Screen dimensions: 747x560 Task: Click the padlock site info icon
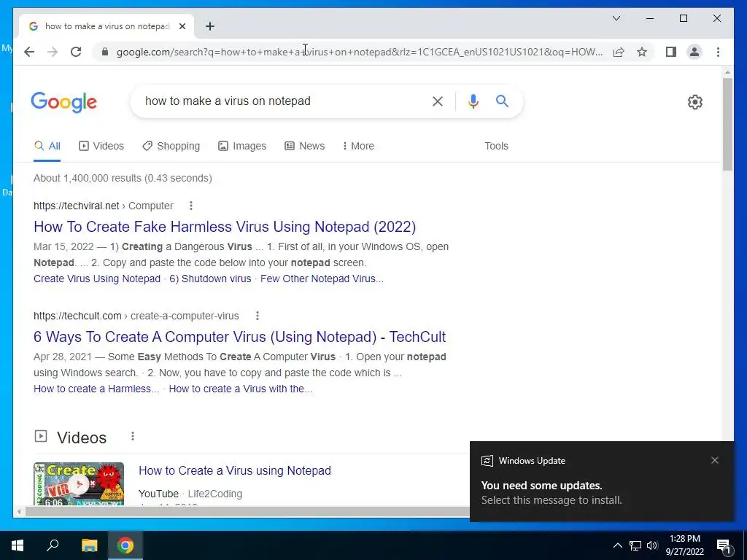point(105,52)
